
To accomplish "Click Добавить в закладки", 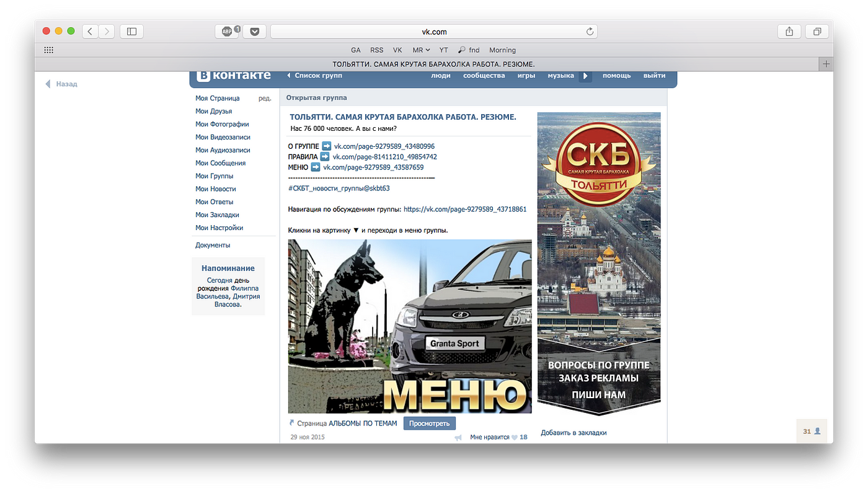I will [573, 433].
